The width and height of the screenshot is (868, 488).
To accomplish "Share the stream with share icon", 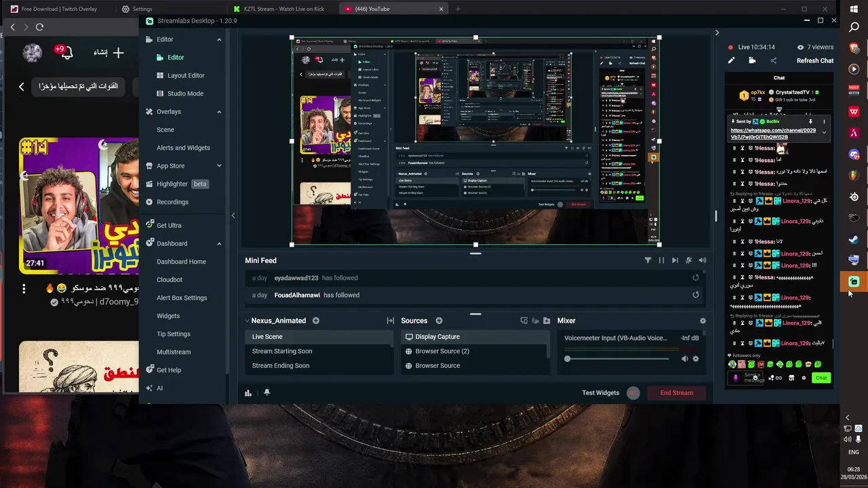I will (773, 60).
